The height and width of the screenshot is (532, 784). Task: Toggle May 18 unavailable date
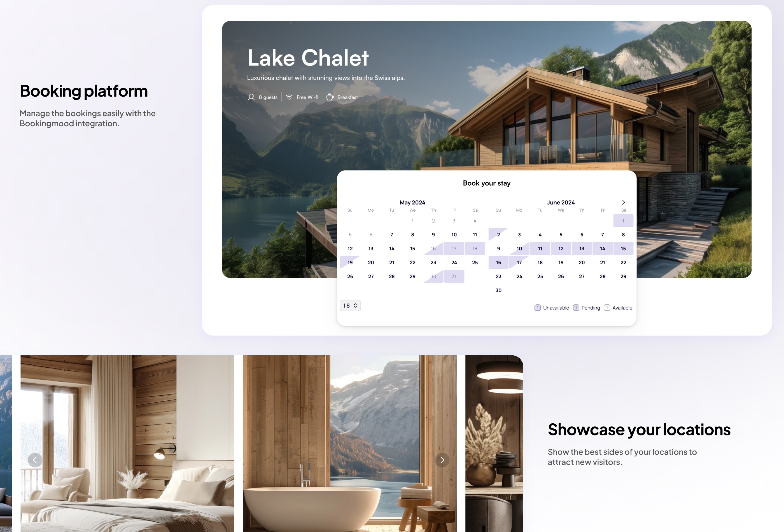[475, 248]
